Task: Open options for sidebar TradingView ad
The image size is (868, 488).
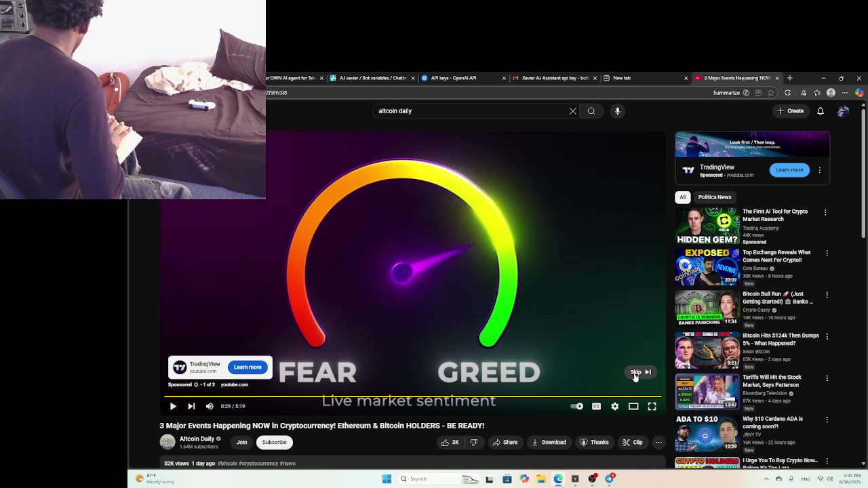Action: coord(820,170)
